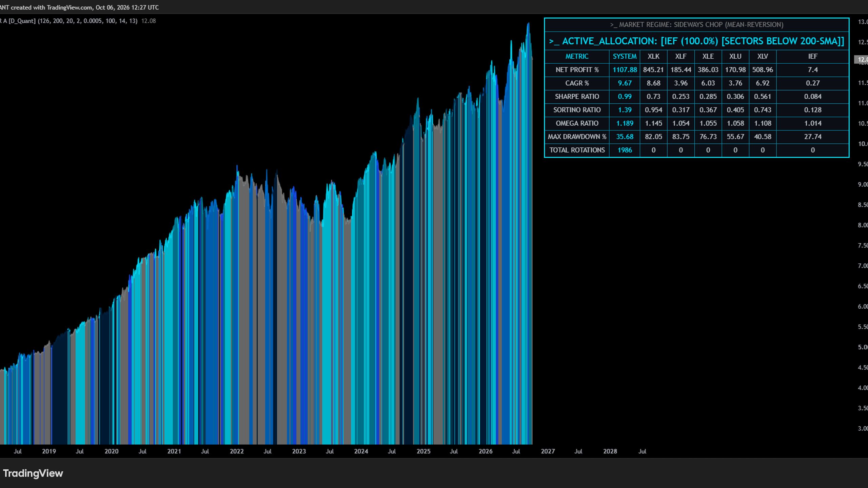868x488 pixels.
Task: Click XLK net profit value 845.21
Action: point(653,70)
